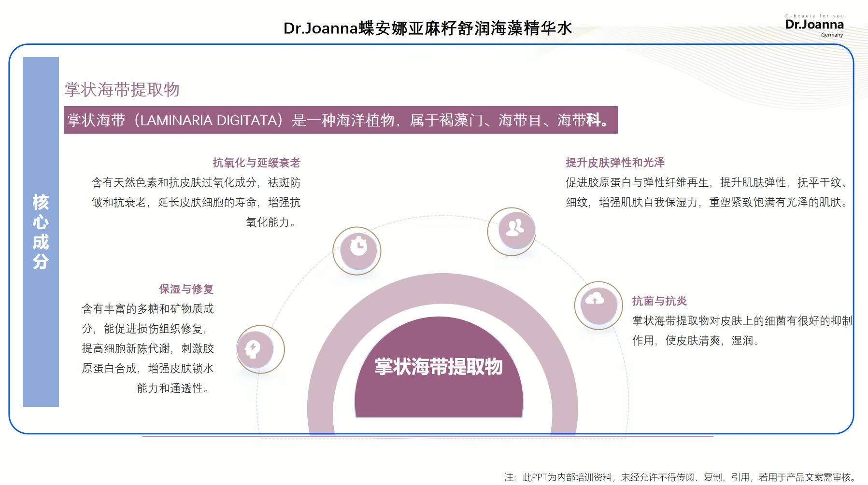Click the paragraph beginning 含有丰富的多糖
The width and height of the screenshot is (868, 485).
tap(147, 348)
